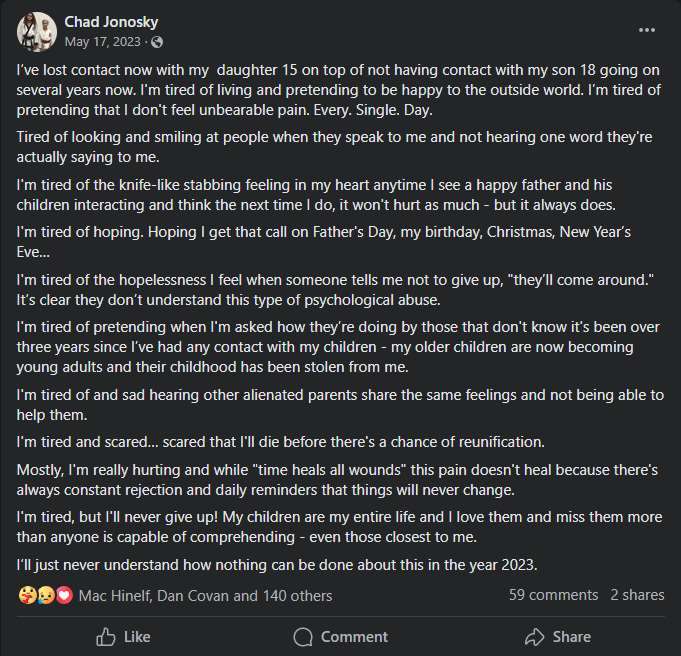Viewport: 681px width, 656px height.
Task: Click the thumbs-up Like icon
Action: 106,636
